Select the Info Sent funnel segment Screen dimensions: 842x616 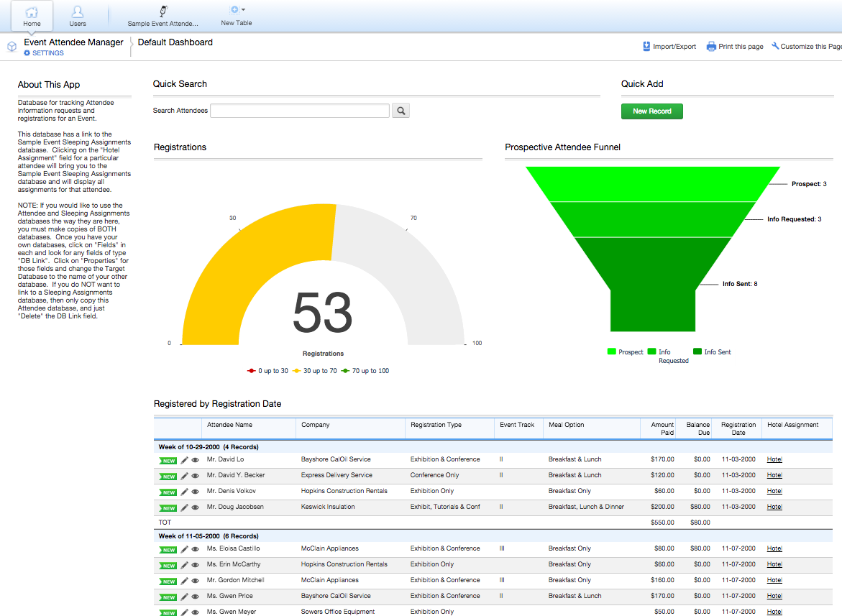653,285
